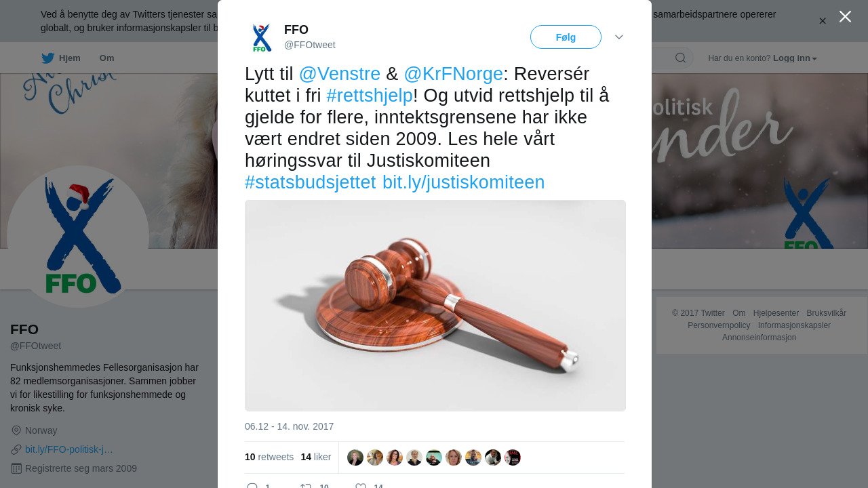
Task: Open the bit.ly/justiskomiteen link
Action: [x=464, y=182]
